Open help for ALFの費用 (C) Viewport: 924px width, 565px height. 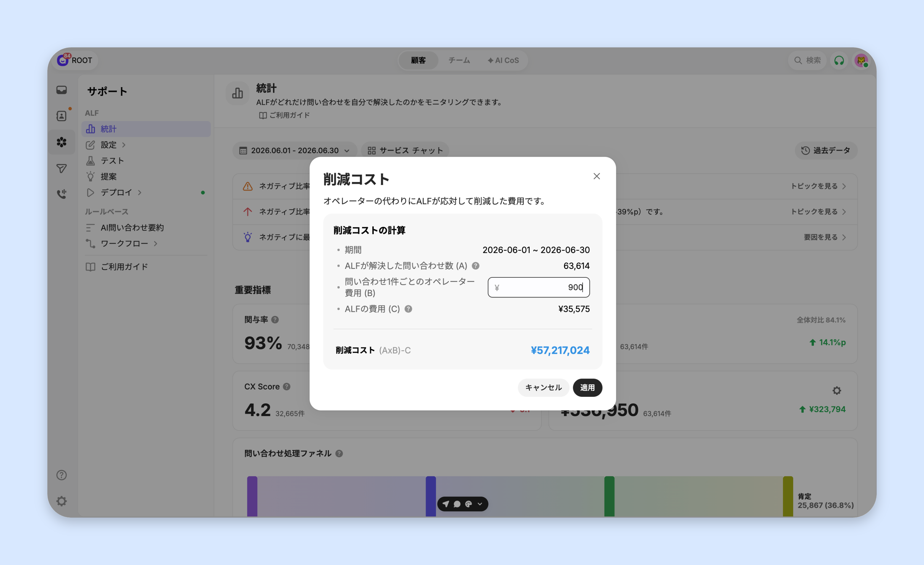[x=408, y=309]
